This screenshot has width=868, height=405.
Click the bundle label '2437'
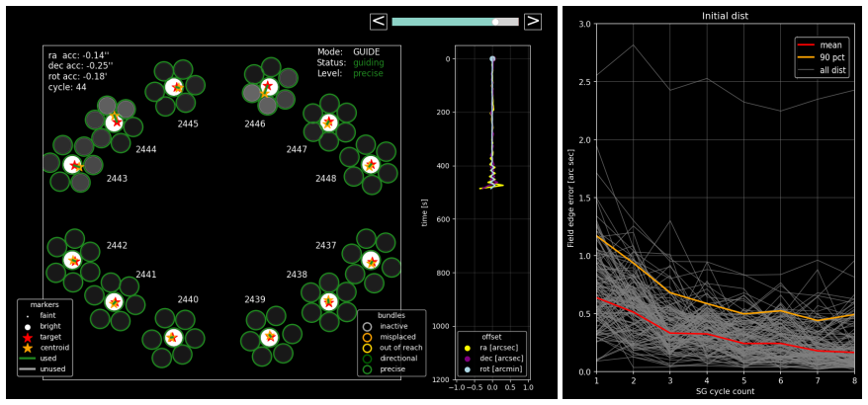(326, 245)
